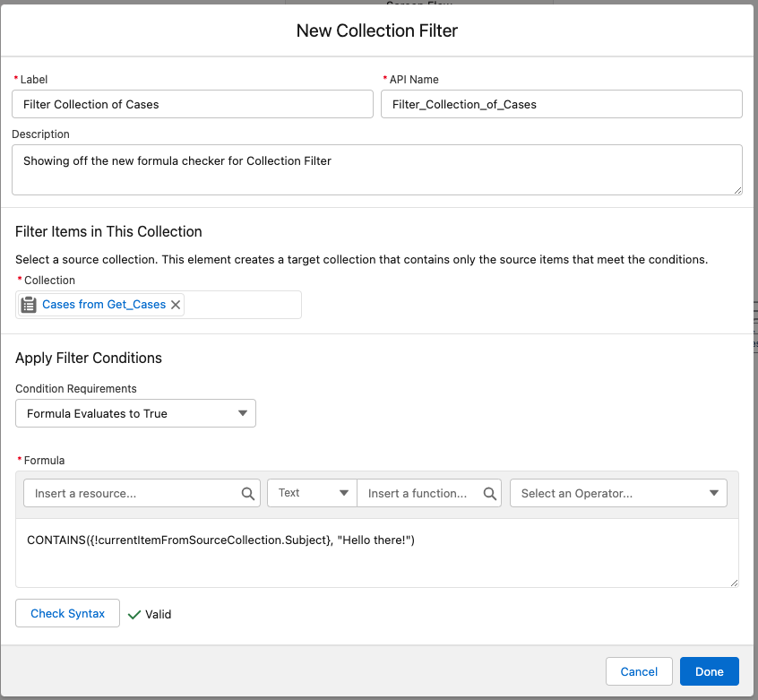Expand the Text data type dropdown
Viewport: 758px width, 700px height.
pyautogui.click(x=312, y=493)
